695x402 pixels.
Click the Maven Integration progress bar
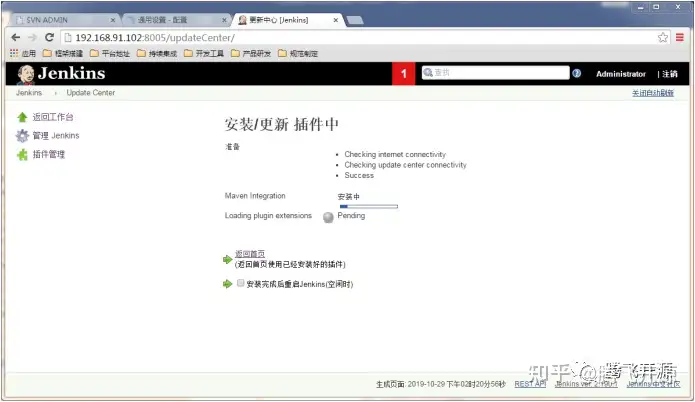tap(369, 207)
